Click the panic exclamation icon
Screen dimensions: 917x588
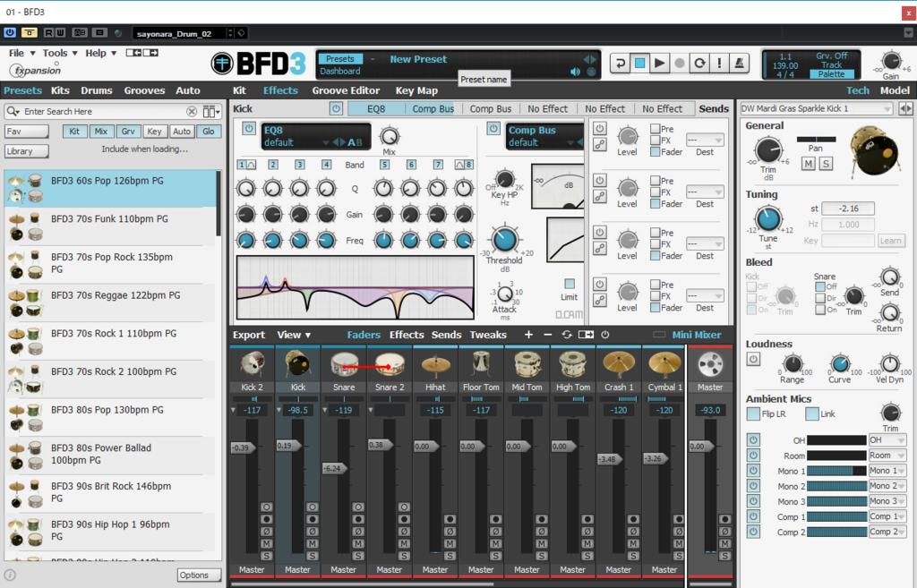coord(719,64)
